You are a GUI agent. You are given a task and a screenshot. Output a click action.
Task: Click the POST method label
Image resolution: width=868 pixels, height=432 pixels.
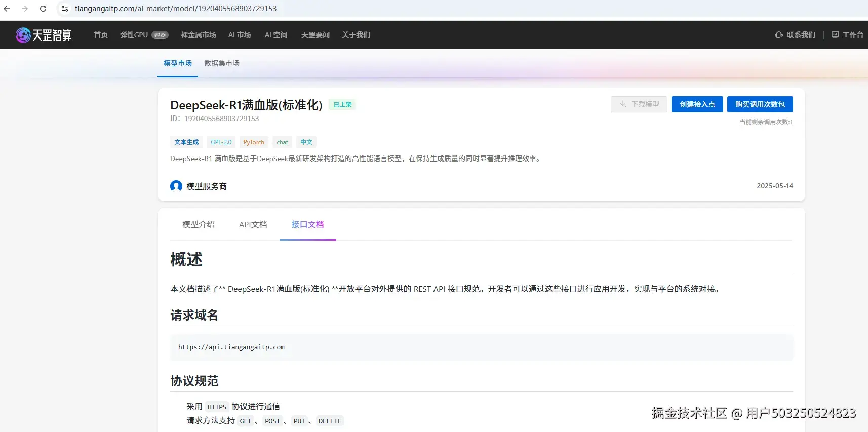pos(272,421)
